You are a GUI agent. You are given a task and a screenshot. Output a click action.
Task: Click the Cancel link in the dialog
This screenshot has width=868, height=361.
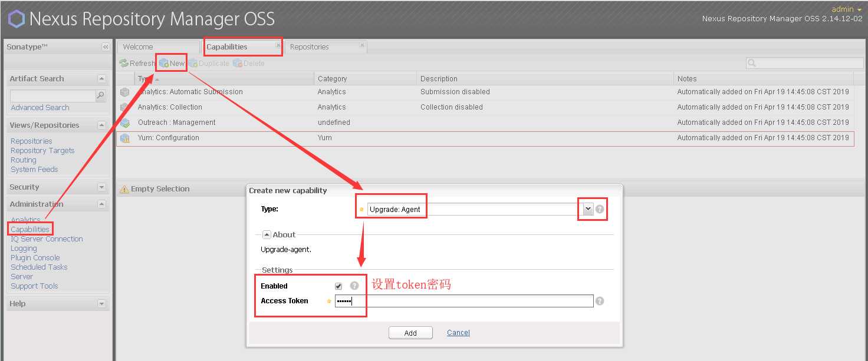tap(458, 333)
